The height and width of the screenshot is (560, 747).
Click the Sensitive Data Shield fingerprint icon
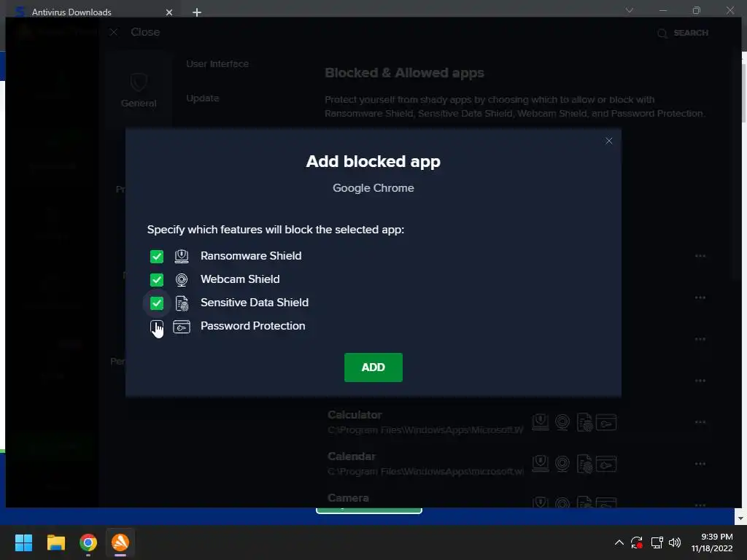(x=182, y=303)
